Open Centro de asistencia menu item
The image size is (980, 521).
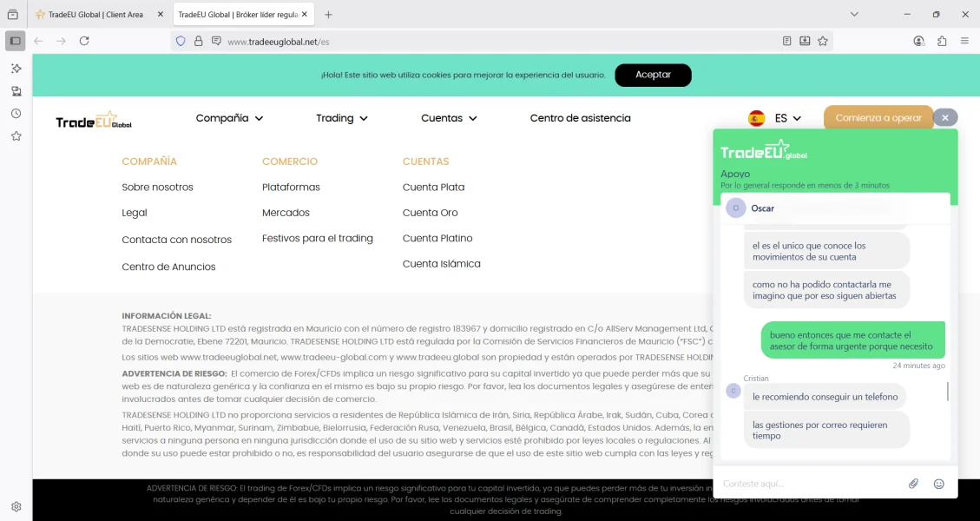580,118
